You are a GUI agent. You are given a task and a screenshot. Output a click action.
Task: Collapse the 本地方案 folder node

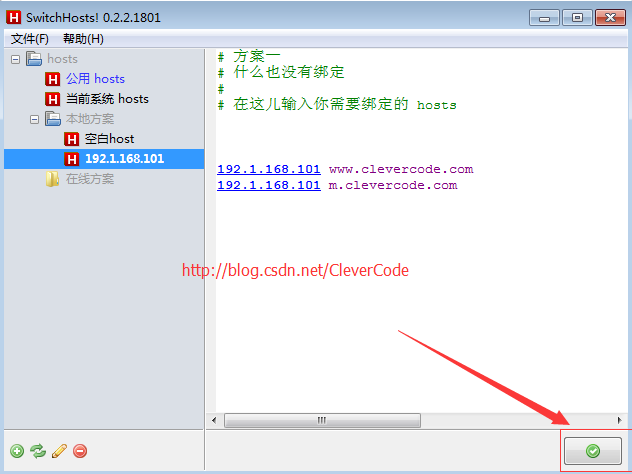[x=34, y=119]
